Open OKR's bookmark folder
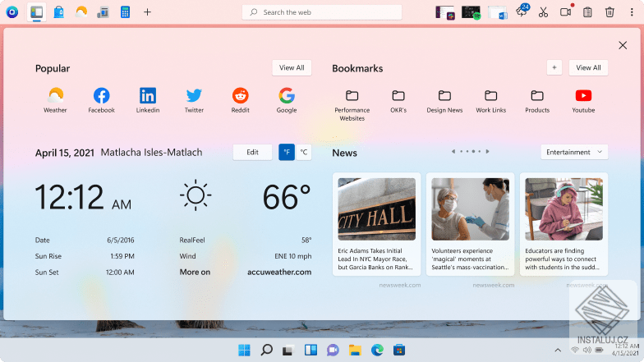The width and height of the screenshot is (644, 362). coord(398,101)
